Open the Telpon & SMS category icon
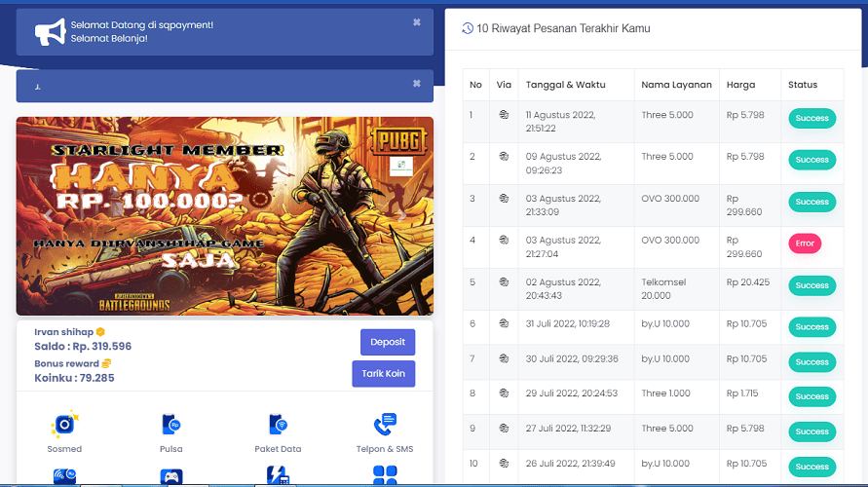 (385, 425)
